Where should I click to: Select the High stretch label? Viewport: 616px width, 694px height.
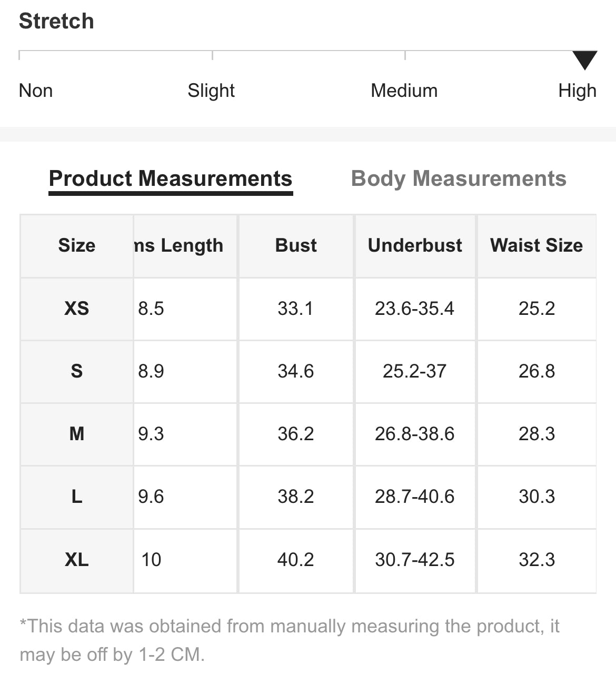(577, 91)
